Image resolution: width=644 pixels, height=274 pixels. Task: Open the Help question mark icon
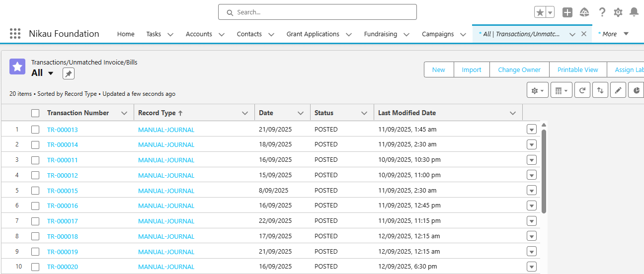(602, 12)
